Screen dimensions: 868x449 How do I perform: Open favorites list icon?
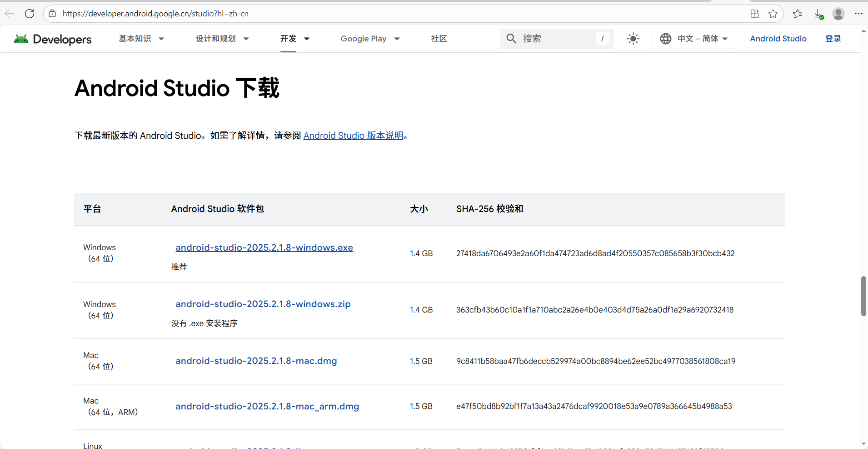pyautogui.click(x=798, y=14)
